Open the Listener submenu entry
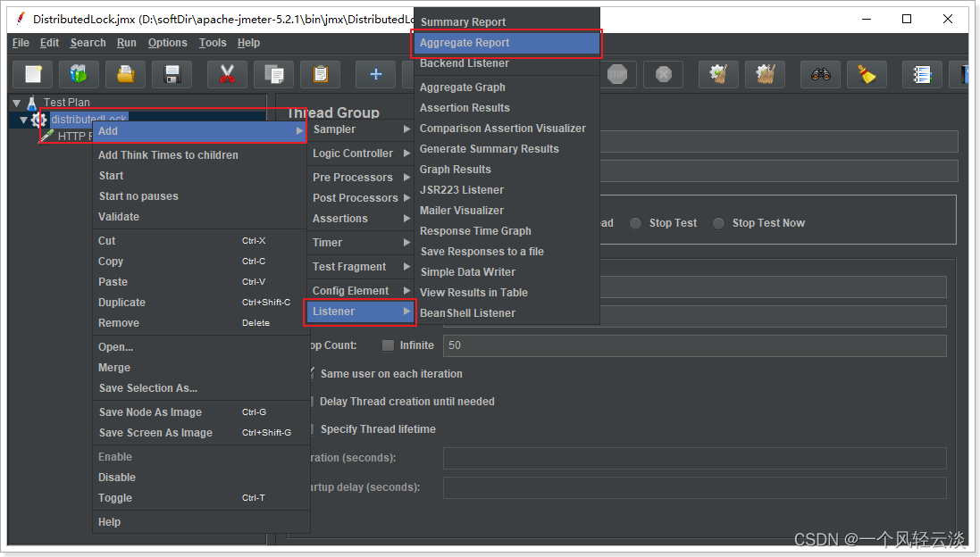This screenshot has height=557, width=980. click(360, 312)
